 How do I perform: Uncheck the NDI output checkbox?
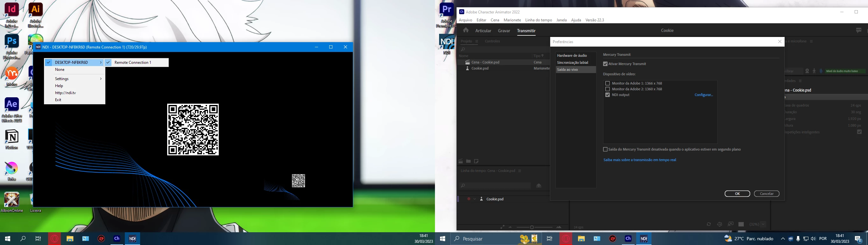(608, 95)
